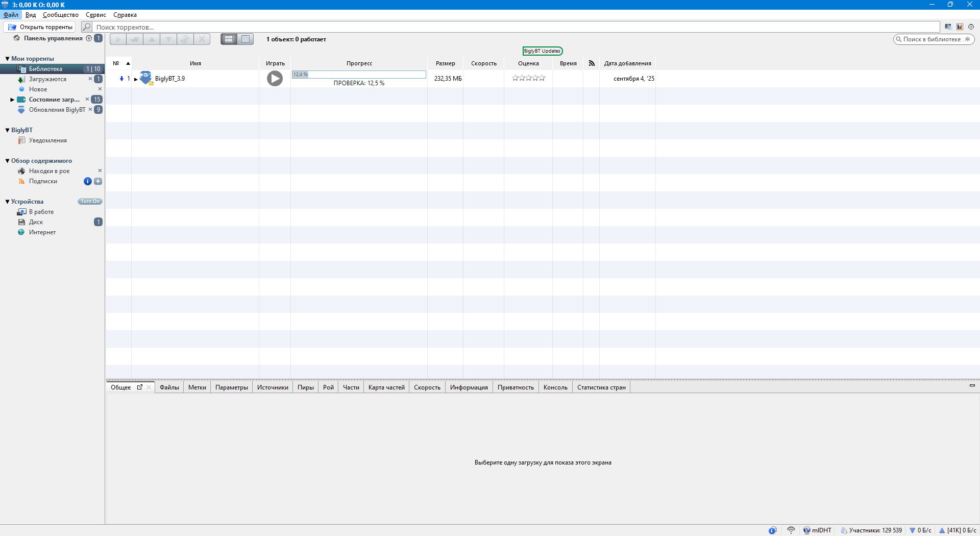Click the BiglyBT Updates tag button
Viewport: 980px width, 536px height.
coord(542,51)
